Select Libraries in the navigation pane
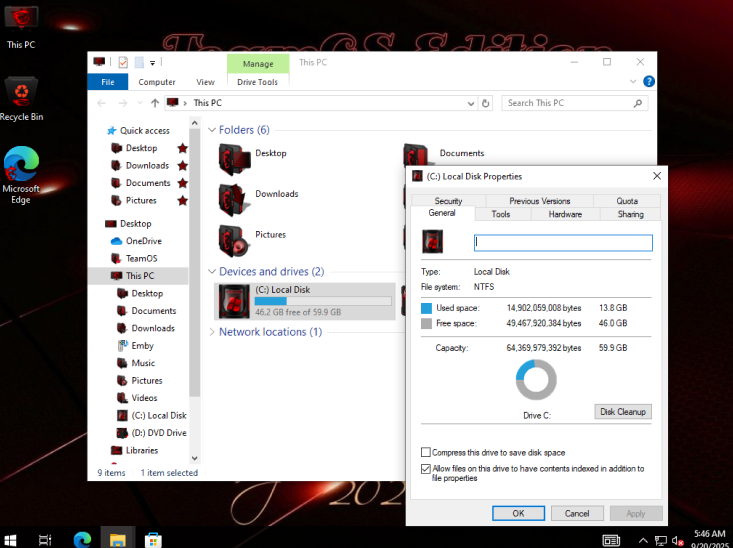 (142, 450)
